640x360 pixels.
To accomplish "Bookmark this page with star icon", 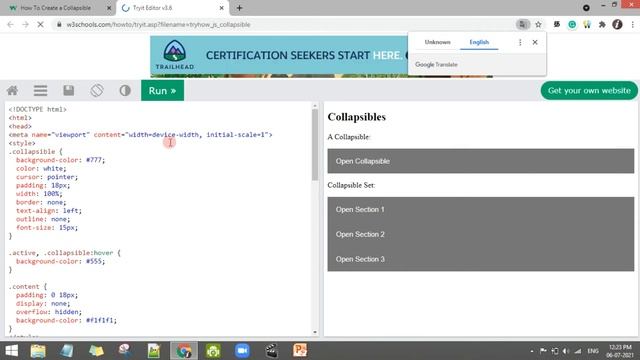I will [x=538, y=24].
